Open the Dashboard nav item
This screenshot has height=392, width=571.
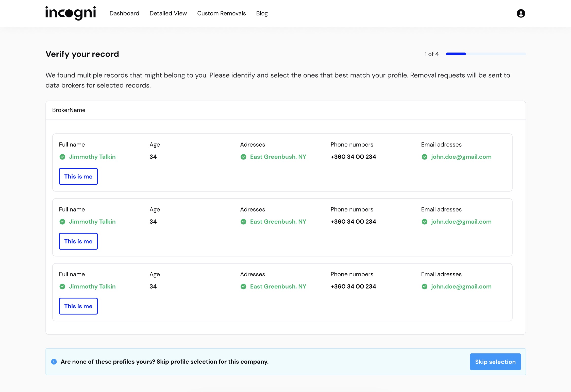124,13
